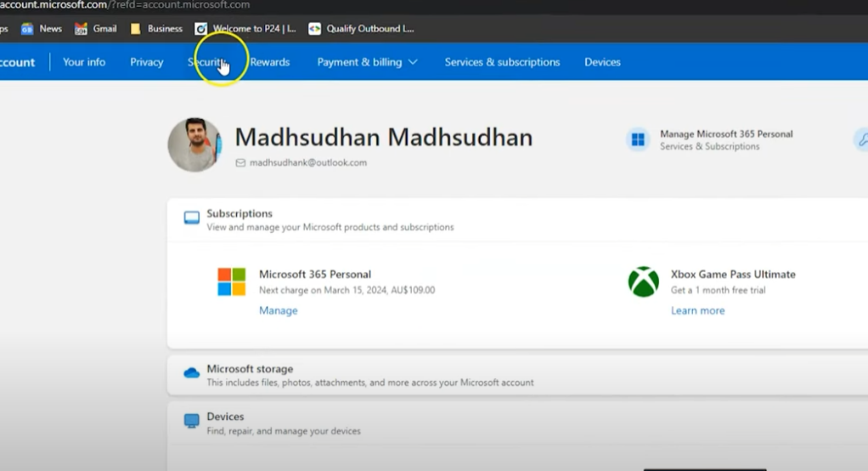This screenshot has width=868, height=471.
Task: Open the Gmail bookmark
Action: (95, 29)
